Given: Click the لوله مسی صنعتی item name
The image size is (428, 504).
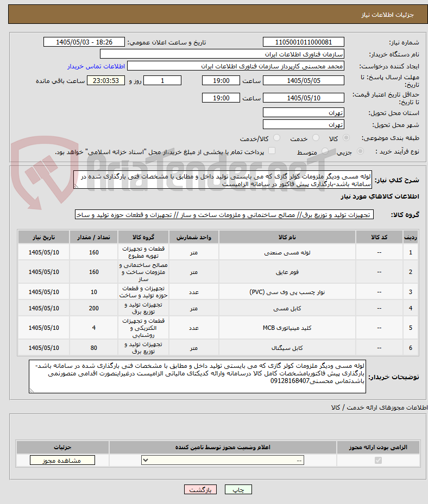Looking at the screenshot, I should (287, 253).
